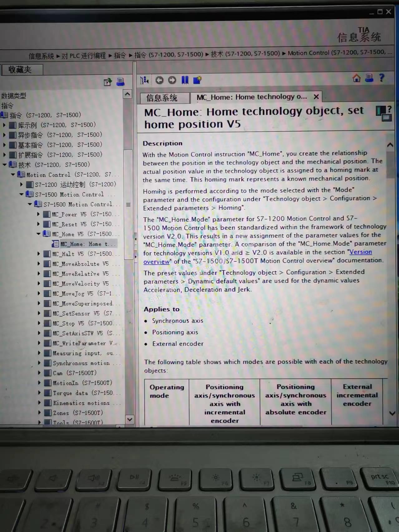The width and height of the screenshot is (399, 532).
Task: Click the splitter collapse arrow between panes
Action: point(135,239)
